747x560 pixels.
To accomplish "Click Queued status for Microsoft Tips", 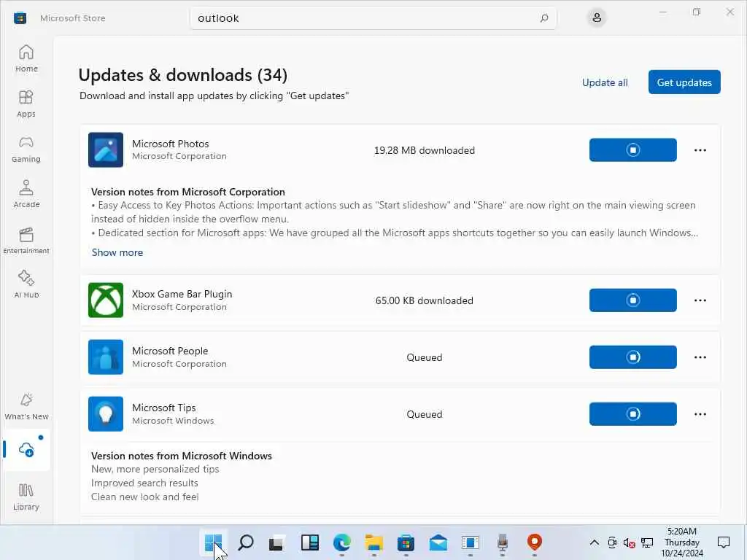I will 424,414.
